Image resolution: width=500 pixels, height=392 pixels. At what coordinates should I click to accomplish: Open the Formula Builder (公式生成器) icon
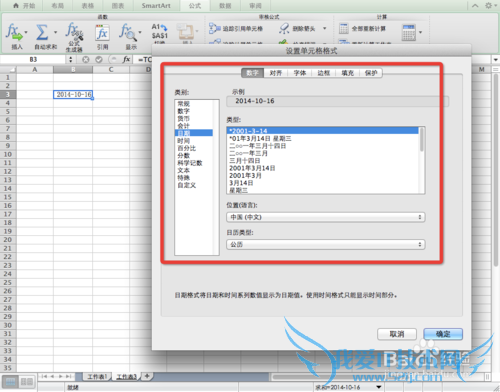[x=74, y=31]
